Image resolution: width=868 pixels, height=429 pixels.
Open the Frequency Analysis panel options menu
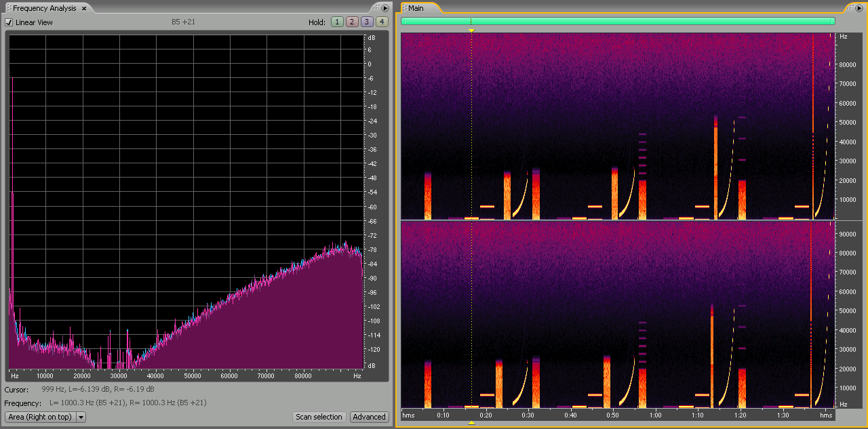point(385,8)
